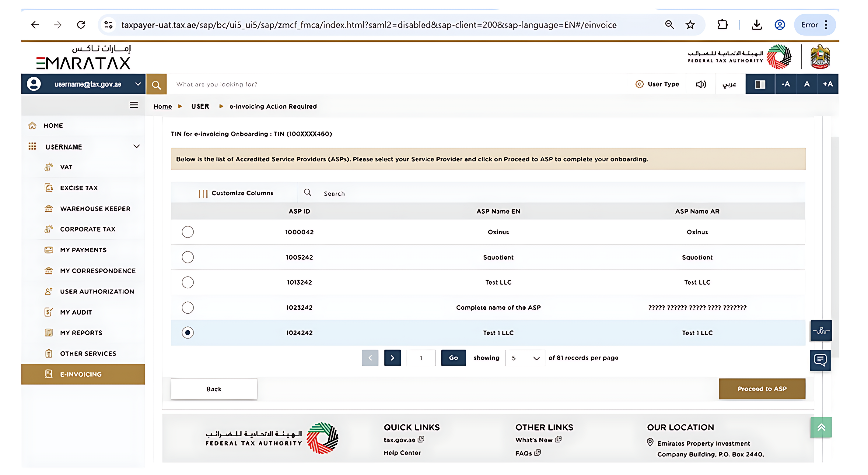Open the E-Invoicing sidebar icon

click(49, 374)
